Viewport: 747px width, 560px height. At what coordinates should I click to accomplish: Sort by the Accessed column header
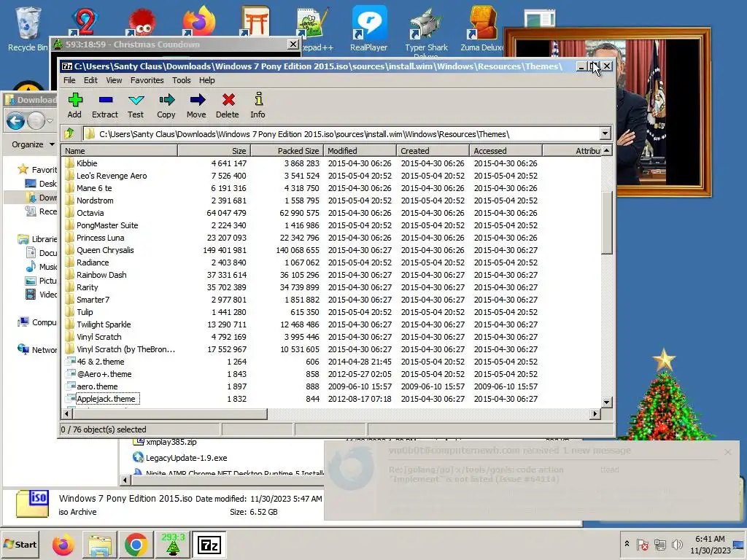pyautogui.click(x=506, y=150)
